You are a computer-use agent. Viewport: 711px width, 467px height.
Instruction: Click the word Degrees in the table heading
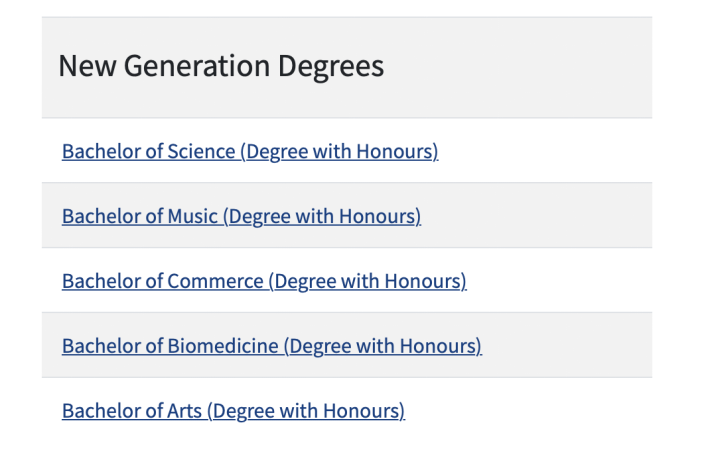click(x=324, y=66)
